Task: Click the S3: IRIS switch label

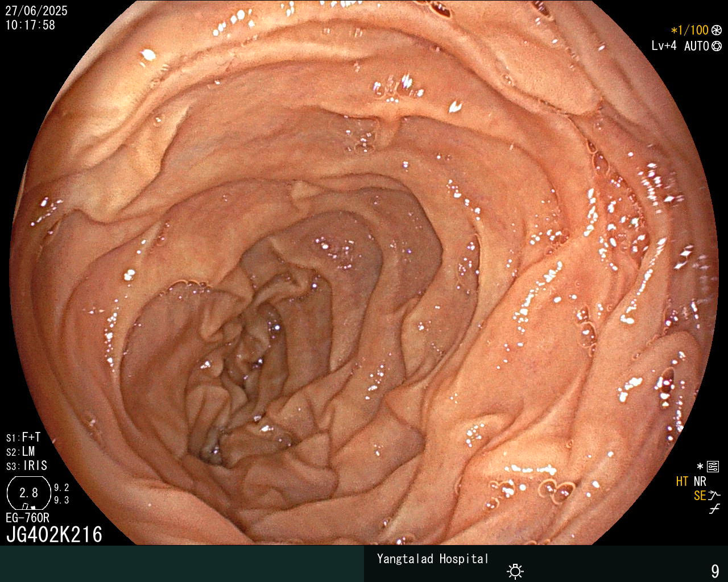Action: pos(27,465)
